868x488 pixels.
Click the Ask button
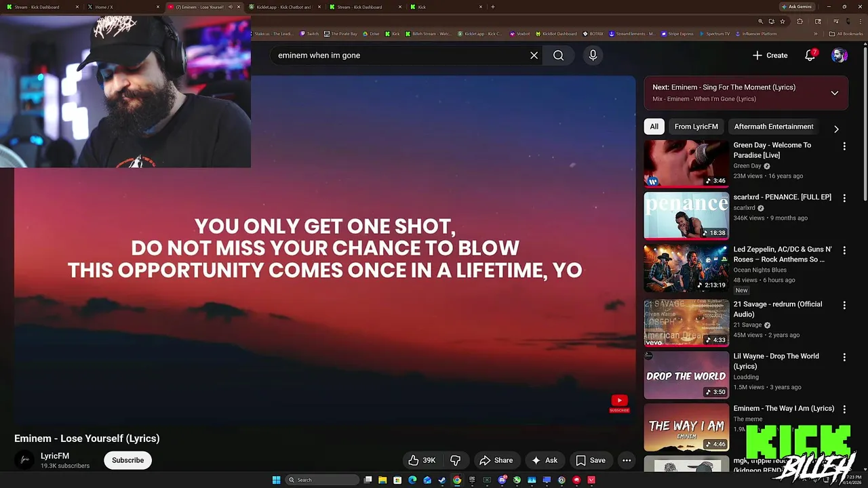coord(545,460)
